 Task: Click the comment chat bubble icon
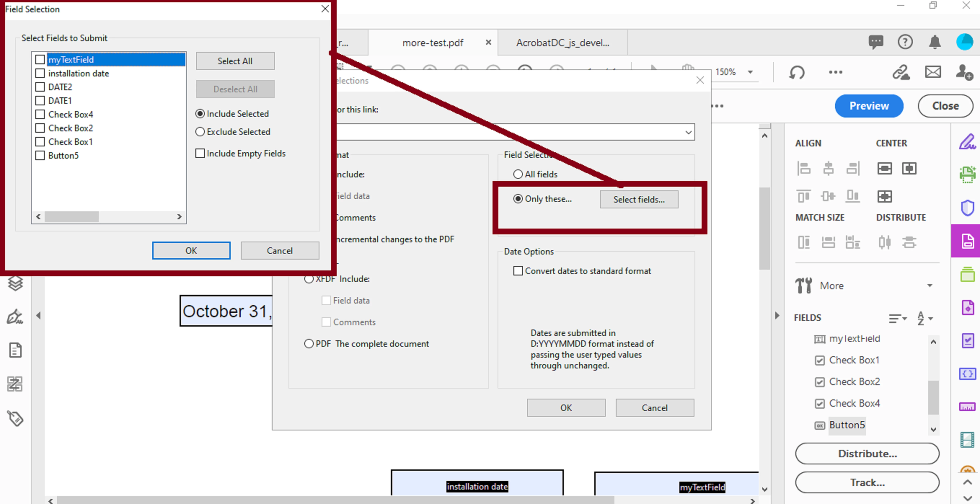pyautogui.click(x=876, y=42)
